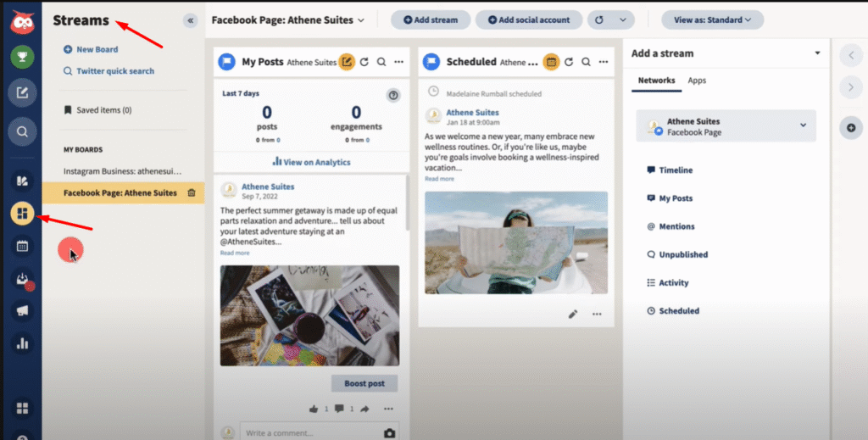Image resolution: width=868 pixels, height=440 pixels.
Task: Open View on Analytics link
Action: 311,162
